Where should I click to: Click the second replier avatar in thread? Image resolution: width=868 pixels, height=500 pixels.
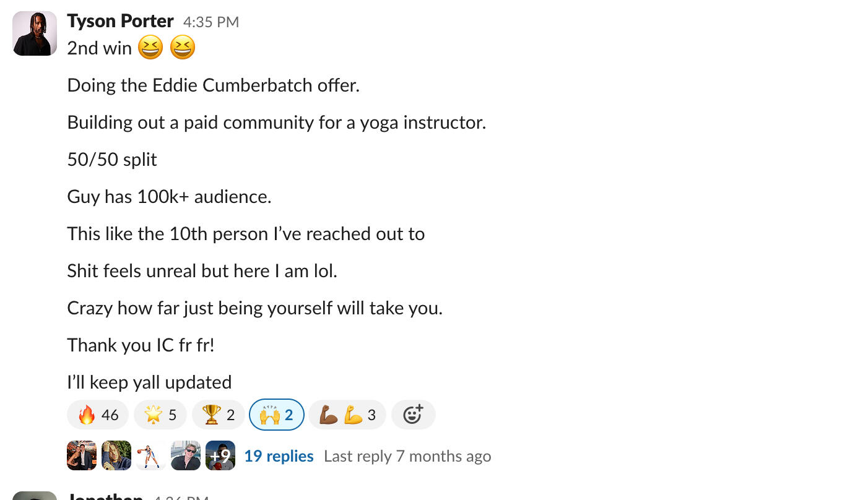click(x=116, y=455)
